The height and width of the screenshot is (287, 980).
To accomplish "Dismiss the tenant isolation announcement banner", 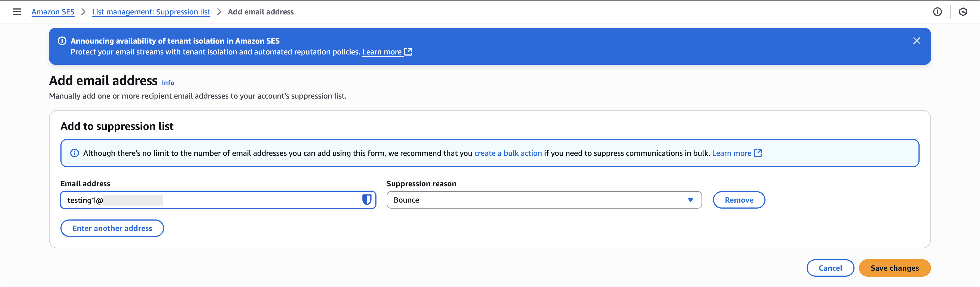I will point(917,41).
